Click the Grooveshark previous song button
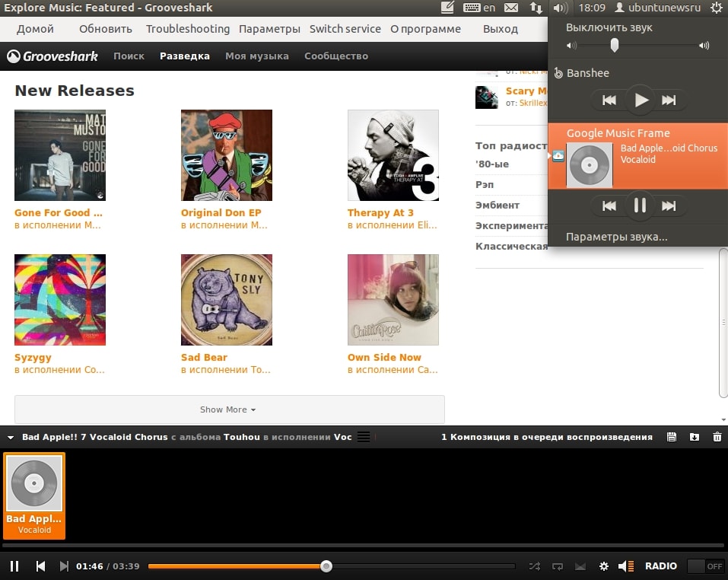This screenshot has height=580, width=728. tap(40, 566)
